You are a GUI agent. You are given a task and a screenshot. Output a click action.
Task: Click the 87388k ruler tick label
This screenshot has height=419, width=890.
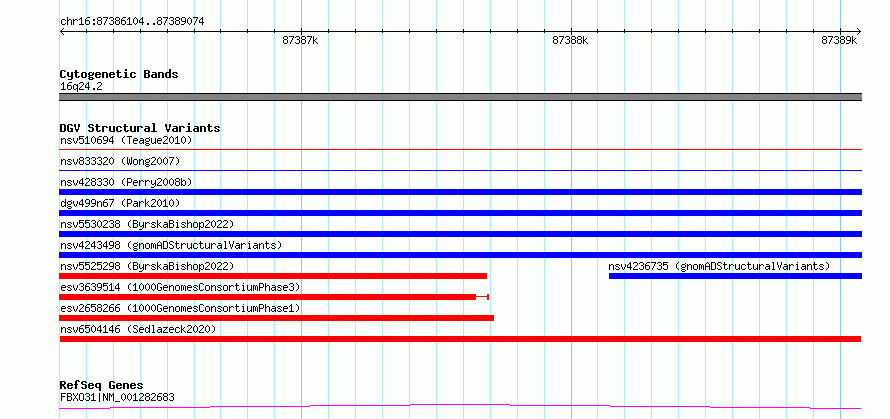coord(570,40)
